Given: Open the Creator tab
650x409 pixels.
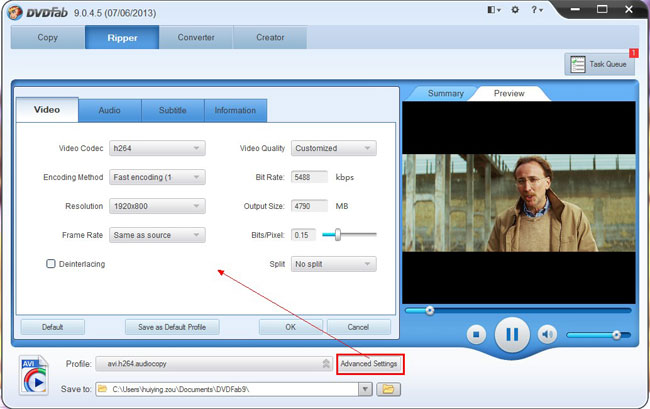Looking at the screenshot, I should [x=270, y=37].
